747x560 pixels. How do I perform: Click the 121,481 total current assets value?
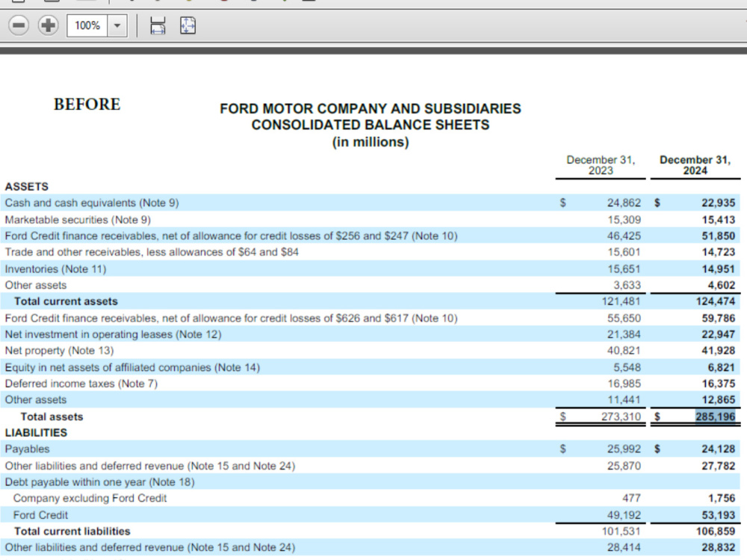[622, 302]
